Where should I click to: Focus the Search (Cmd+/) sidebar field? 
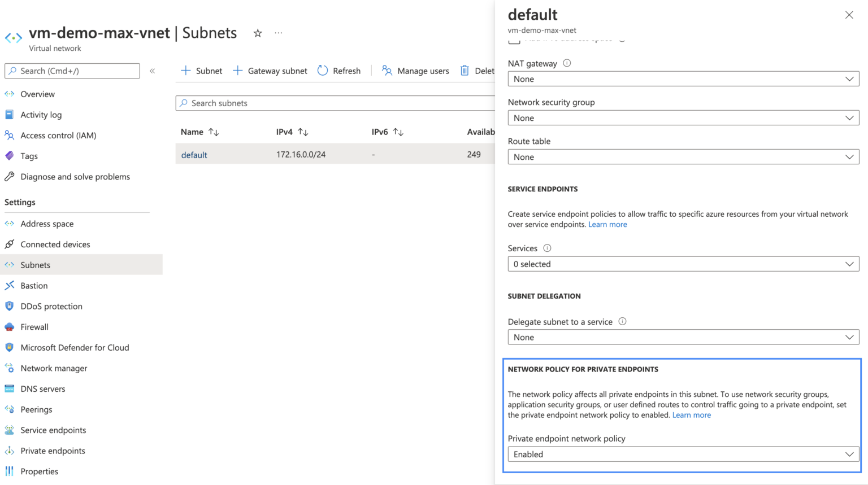[72, 71]
